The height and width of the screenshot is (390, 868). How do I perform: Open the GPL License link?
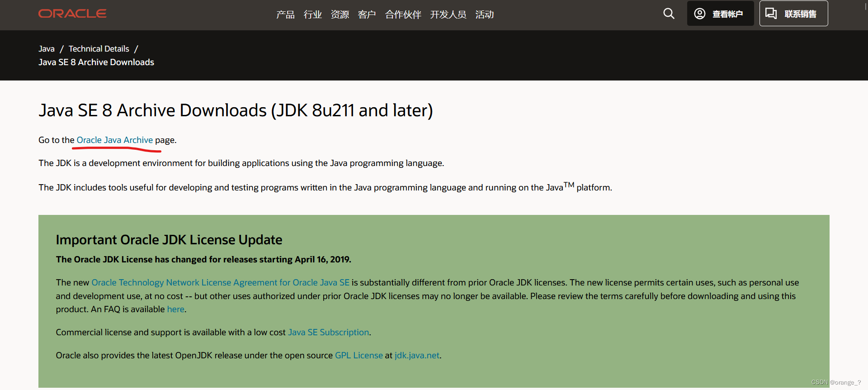tap(359, 356)
